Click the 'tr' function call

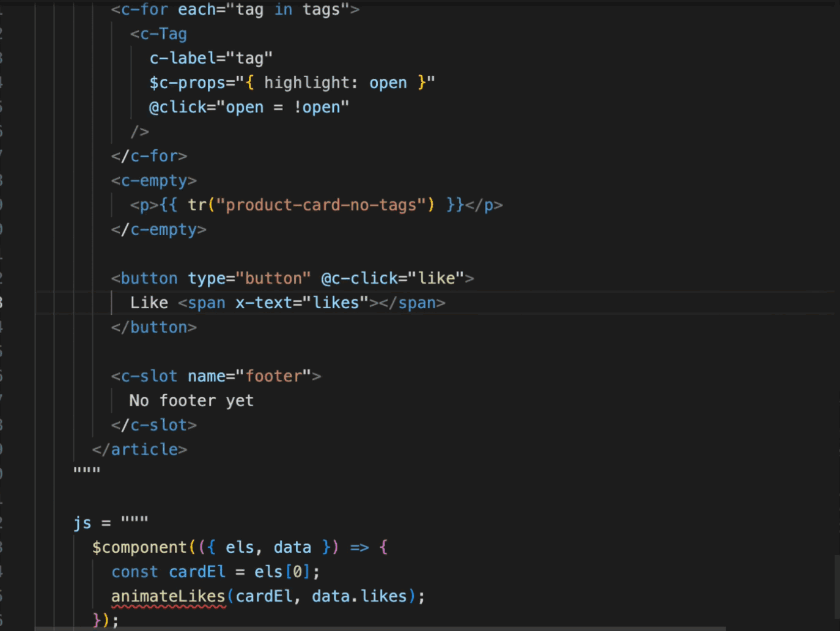pyautogui.click(x=197, y=205)
